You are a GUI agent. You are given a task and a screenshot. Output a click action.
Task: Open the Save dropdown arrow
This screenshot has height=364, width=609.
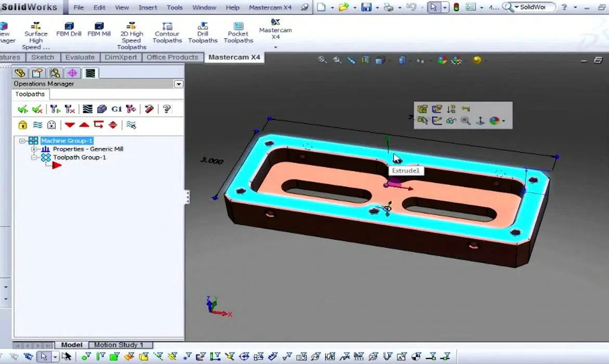tap(377, 8)
